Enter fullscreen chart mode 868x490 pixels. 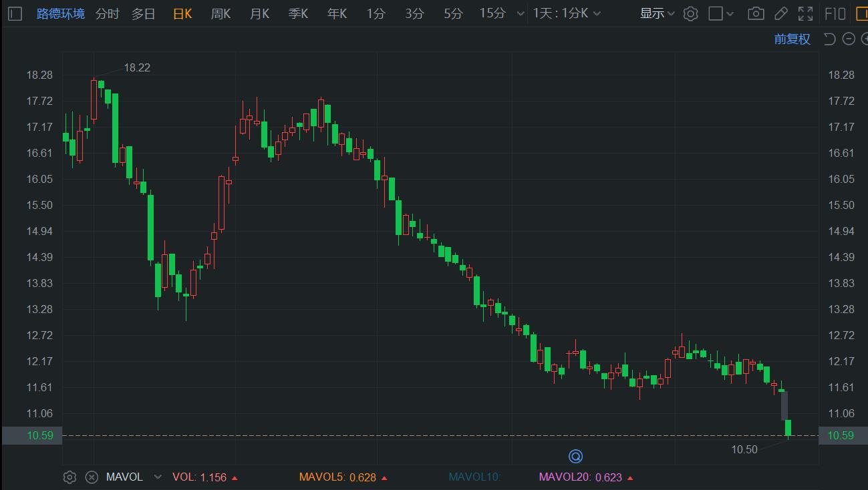pos(806,13)
